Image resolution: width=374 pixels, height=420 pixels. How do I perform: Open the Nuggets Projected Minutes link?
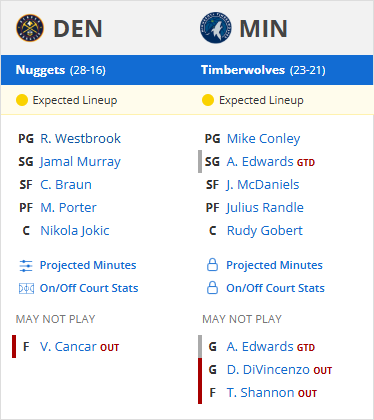88,265
